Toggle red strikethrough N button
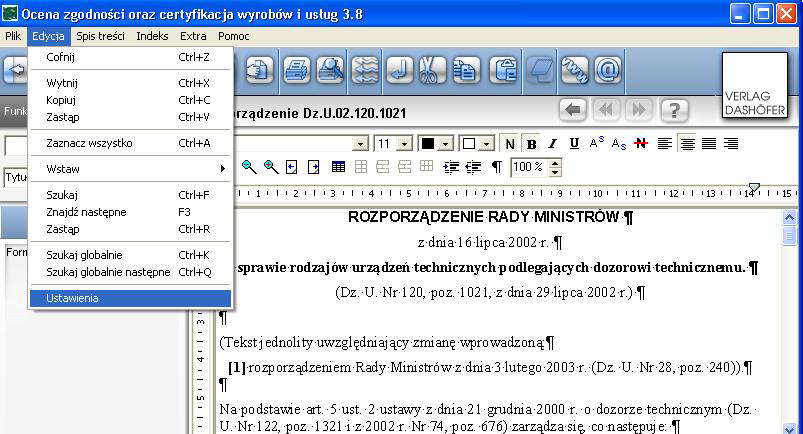 641,143
